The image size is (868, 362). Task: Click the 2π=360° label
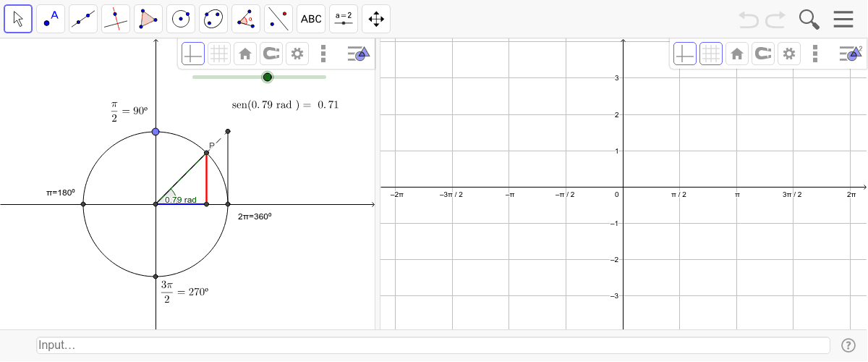tap(255, 216)
